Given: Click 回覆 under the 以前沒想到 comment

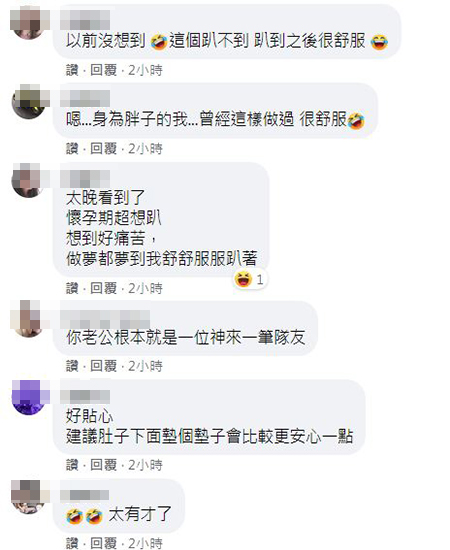Looking at the screenshot, I should click(x=103, y=70).
